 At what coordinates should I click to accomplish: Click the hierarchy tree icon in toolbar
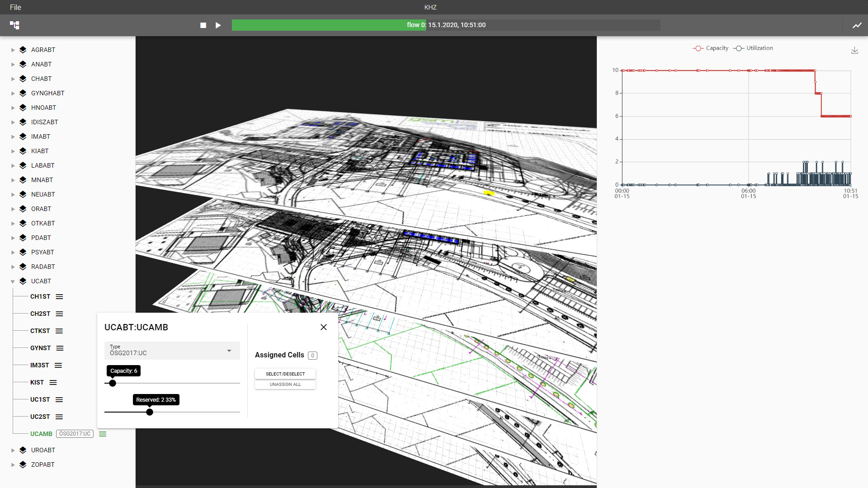coord(15,25)
